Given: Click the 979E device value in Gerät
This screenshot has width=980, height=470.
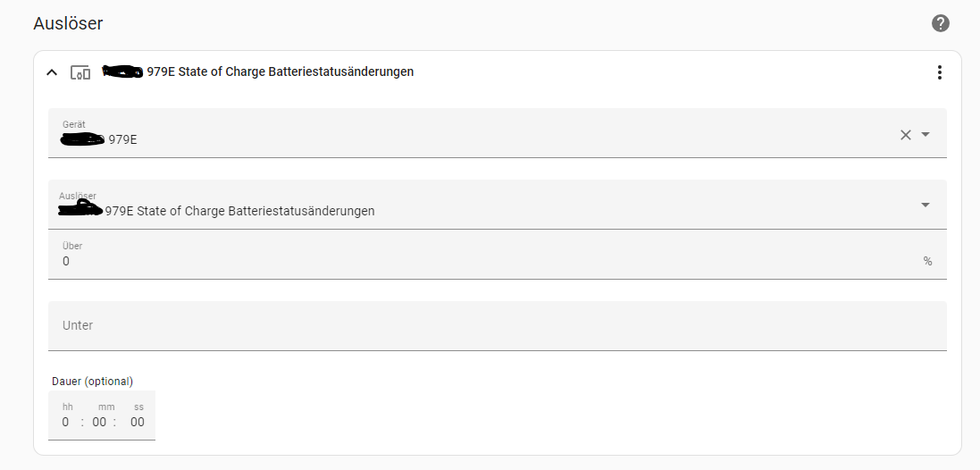Looking at the screenshot, I should [122, 140].
